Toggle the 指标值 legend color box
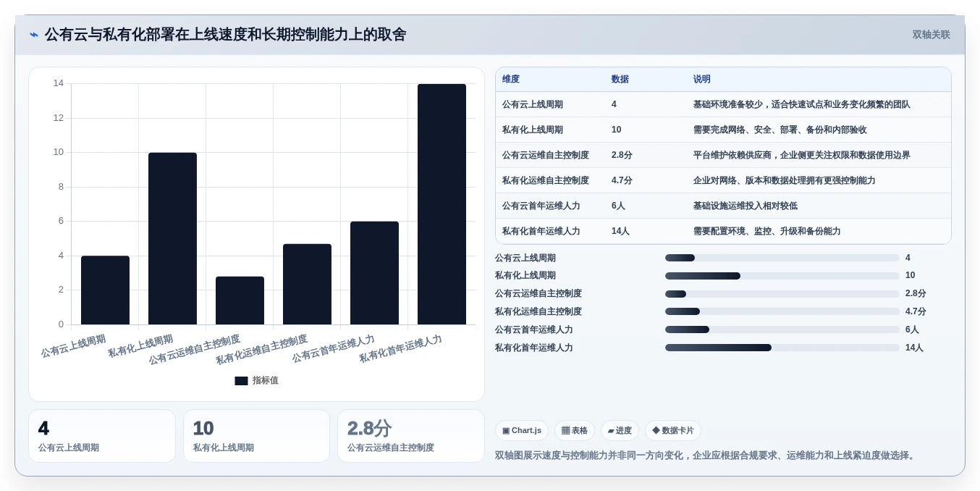The height and width of the screenshot is (491, 980). pyautogui.click(x=241, y=381)
